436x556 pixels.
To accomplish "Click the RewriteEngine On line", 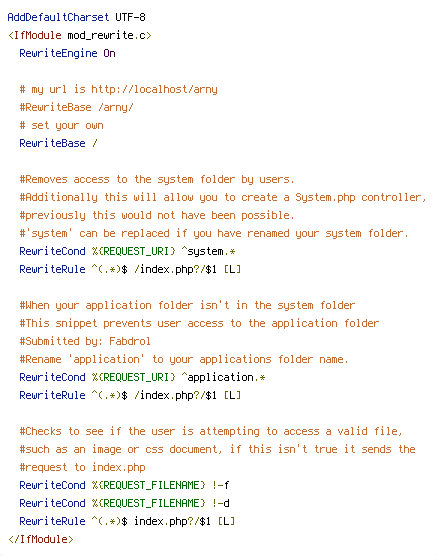I will click(x=67, y=53).
